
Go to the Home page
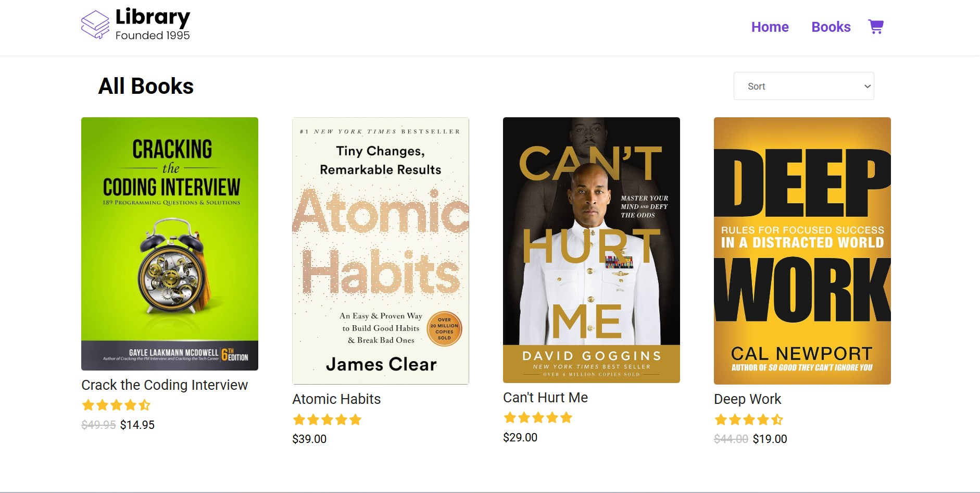click(x=770, y=27)
